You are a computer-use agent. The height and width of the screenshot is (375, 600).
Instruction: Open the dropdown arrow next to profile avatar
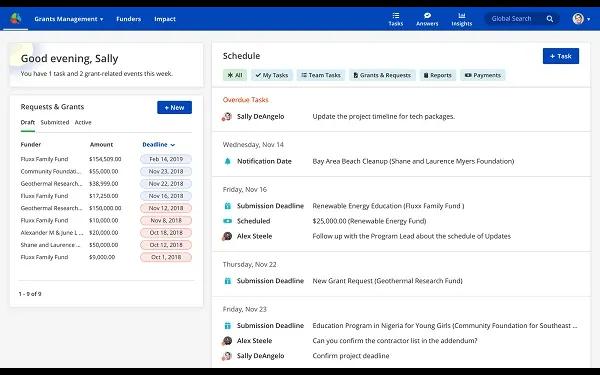point(589,19)
